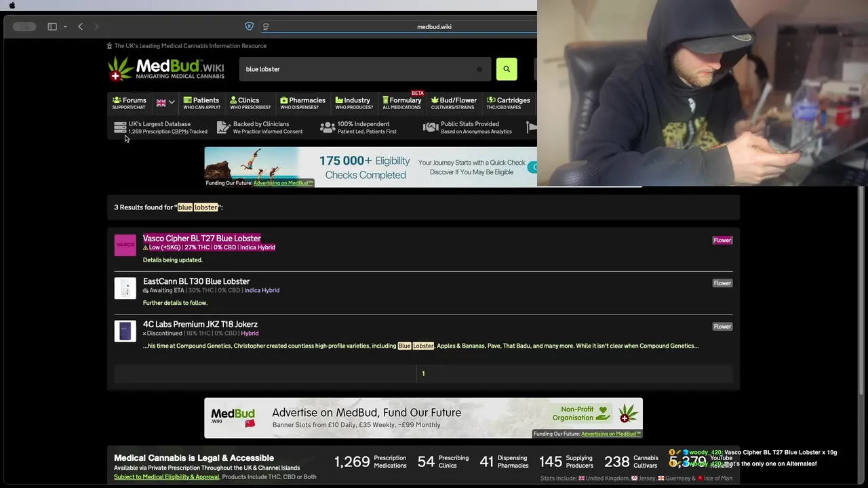Click 54 Prescribing Clinics stat
Viewport: 868px width, 488px height.
443,462
